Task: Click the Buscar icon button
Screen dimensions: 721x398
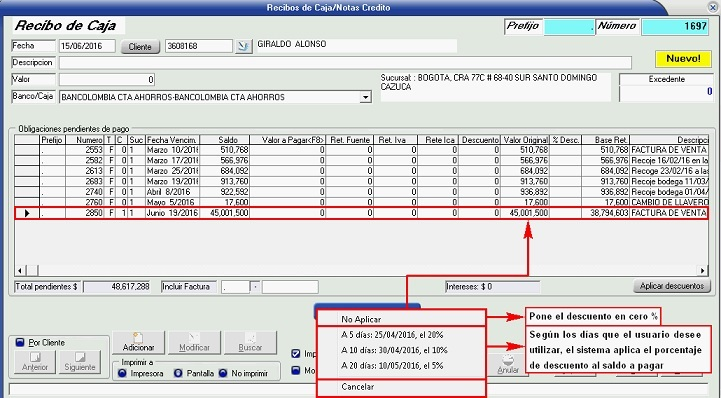Action: tap(250, 343)
